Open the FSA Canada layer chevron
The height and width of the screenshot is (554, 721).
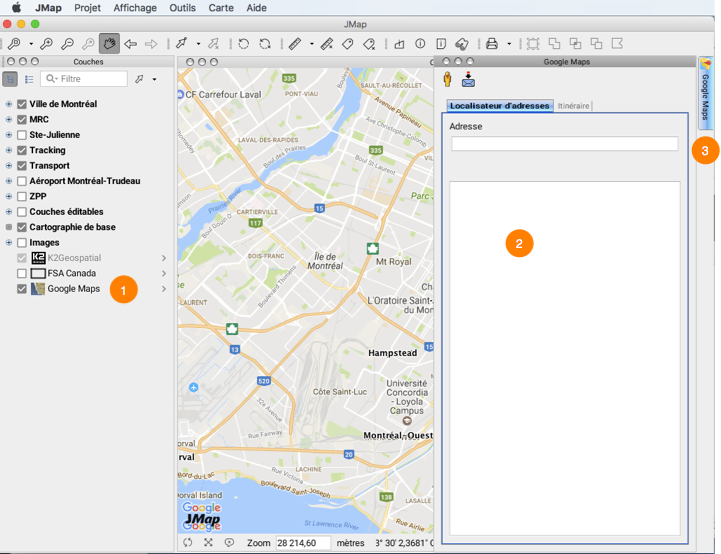pyautogui.click(x=164, y=274)
